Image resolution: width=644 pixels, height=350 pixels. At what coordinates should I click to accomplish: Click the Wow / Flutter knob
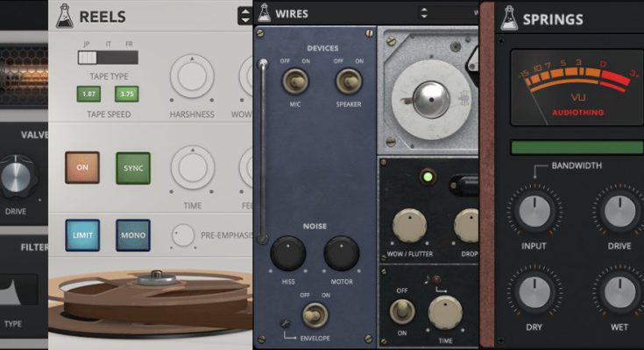[x=409, y=226]
